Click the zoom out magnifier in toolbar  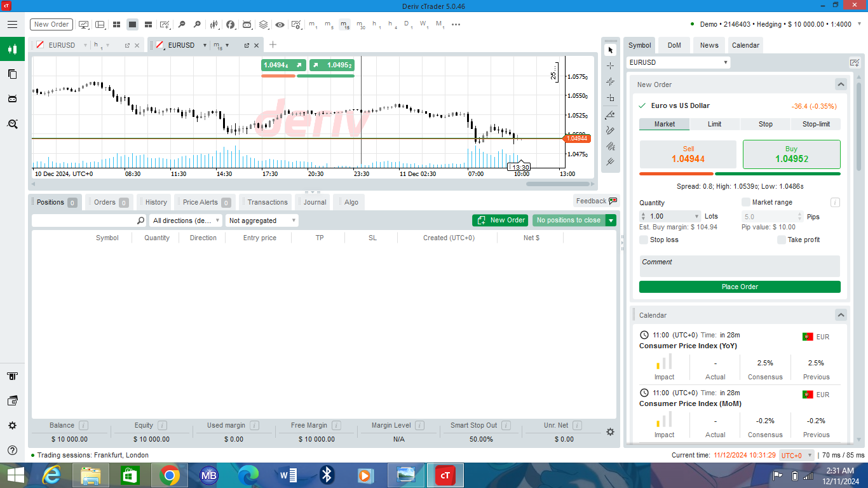(x=182, y=24)
